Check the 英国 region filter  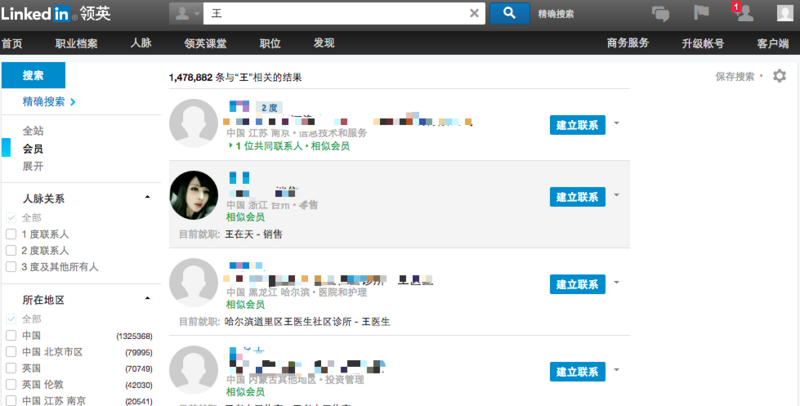coord(11,368)
